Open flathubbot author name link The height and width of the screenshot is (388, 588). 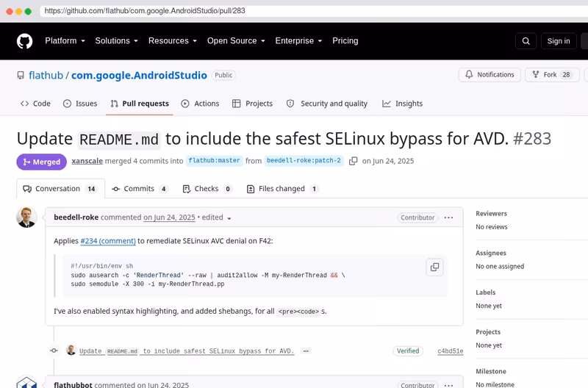[x=73, y=384]
